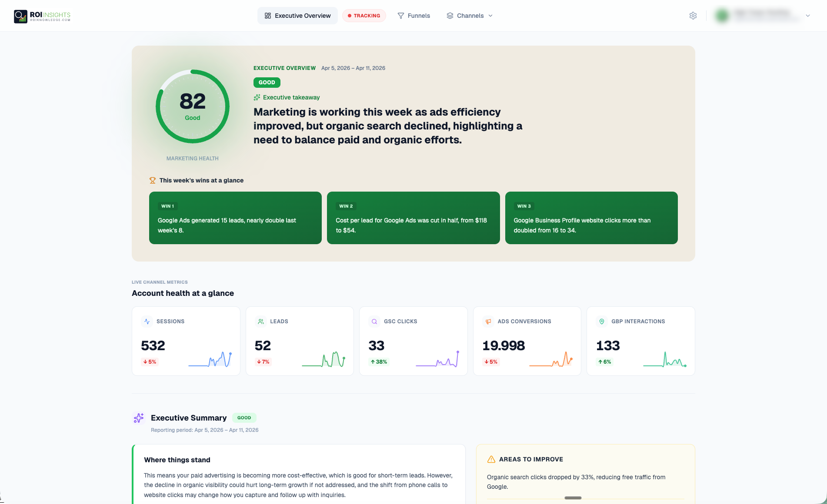Click the warning triangle in Areas to Improve
The image size is (827, 504).
point(492,459)
